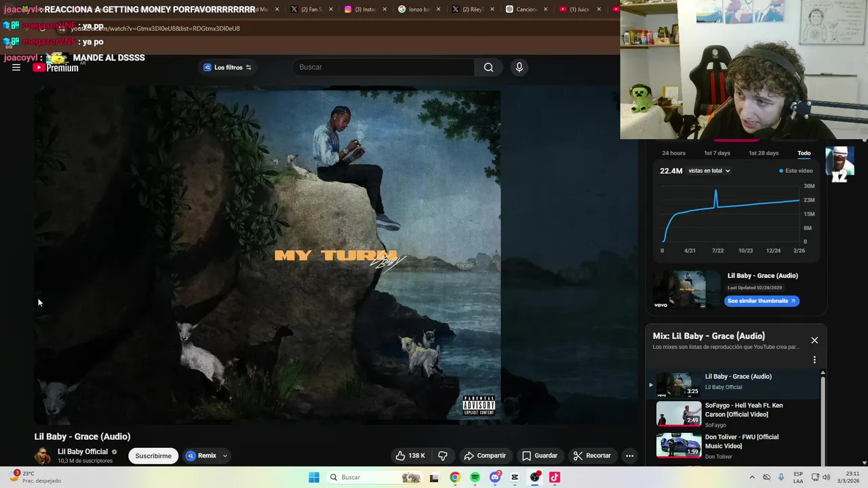Play Don Toliver - FWU in the mix

tap(733, 446)
